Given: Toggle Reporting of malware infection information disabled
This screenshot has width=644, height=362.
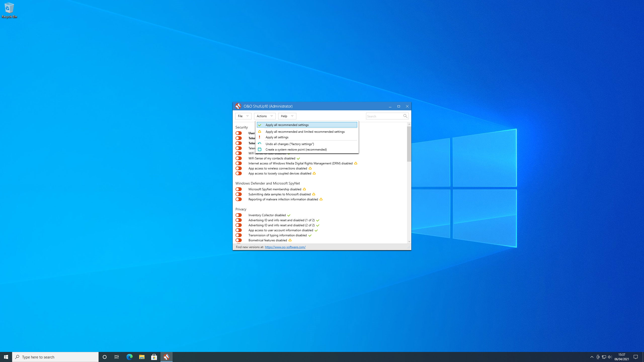Looking at the screenshot, I should pos(238,199).
